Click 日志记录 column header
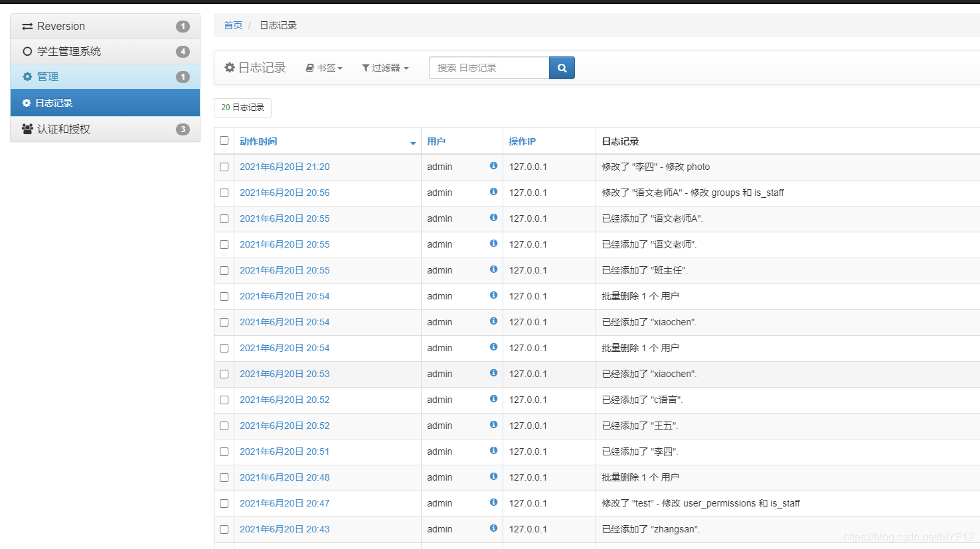The width and height of the screenshot is (980, 549). tap(620, 141)
